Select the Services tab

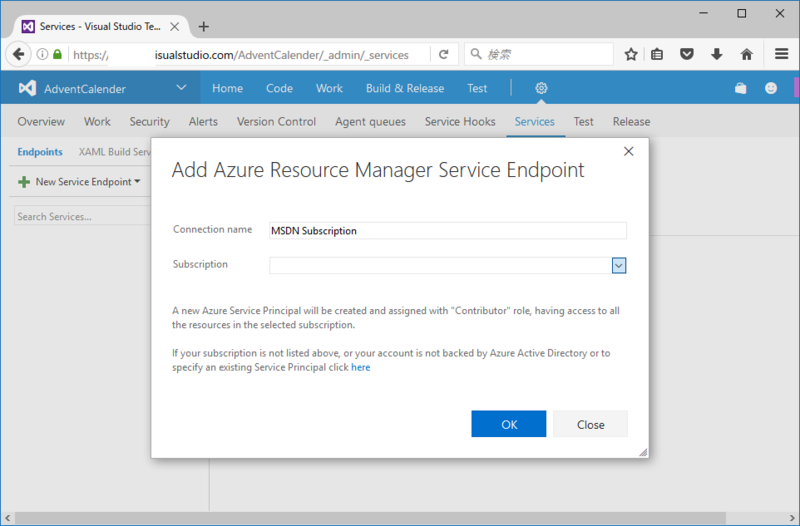tap(535, 121)
